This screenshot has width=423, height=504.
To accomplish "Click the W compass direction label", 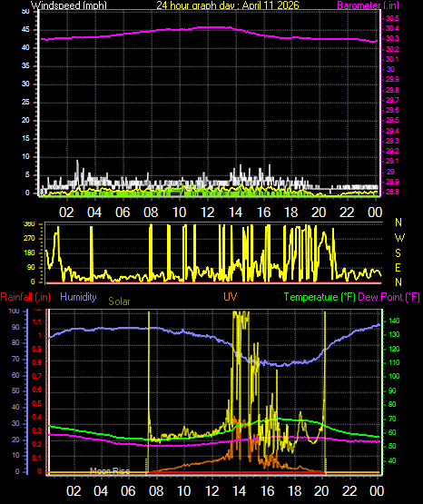I will (399, 238).
